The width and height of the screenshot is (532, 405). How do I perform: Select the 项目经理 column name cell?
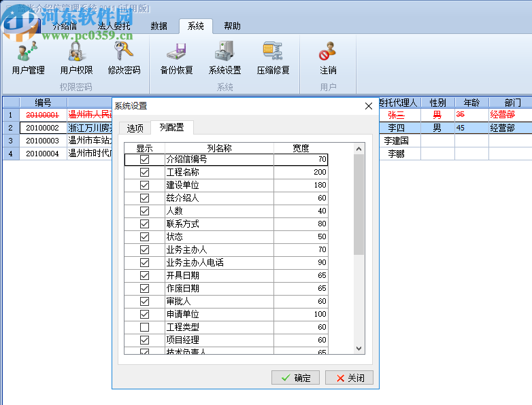pyautogui.click(x=219, y=340)
